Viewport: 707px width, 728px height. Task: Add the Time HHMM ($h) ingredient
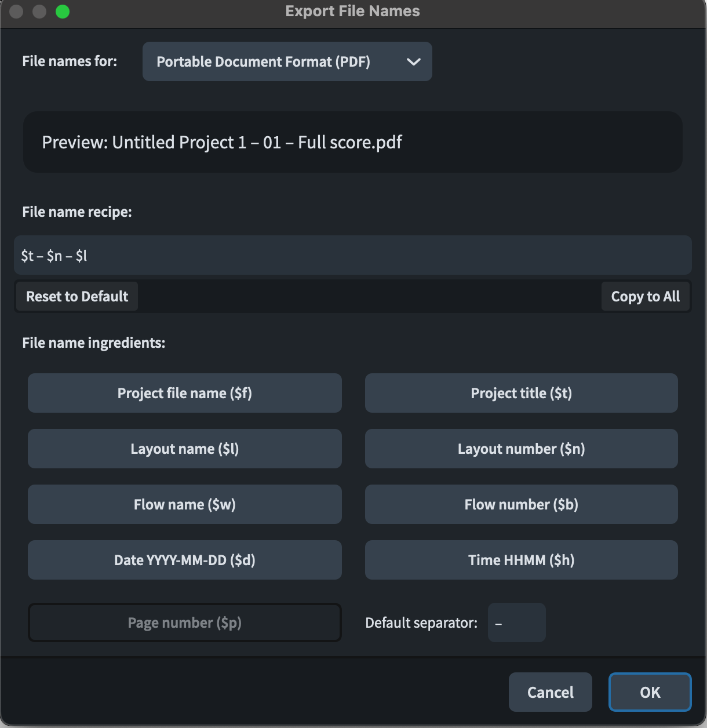521,560
